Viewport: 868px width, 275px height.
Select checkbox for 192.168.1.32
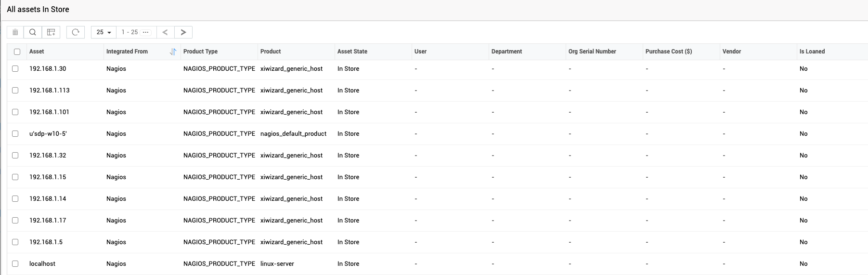(15, 156)
